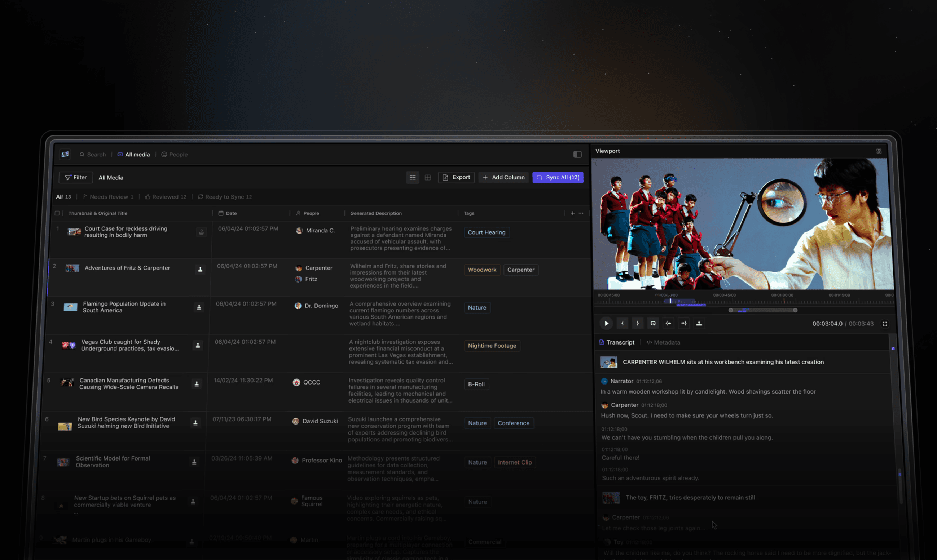Image resolution: width=937 pixels, height=560 pixels.
Task: Toggle the side panel layout icon
Action: [x=577, y=154]
